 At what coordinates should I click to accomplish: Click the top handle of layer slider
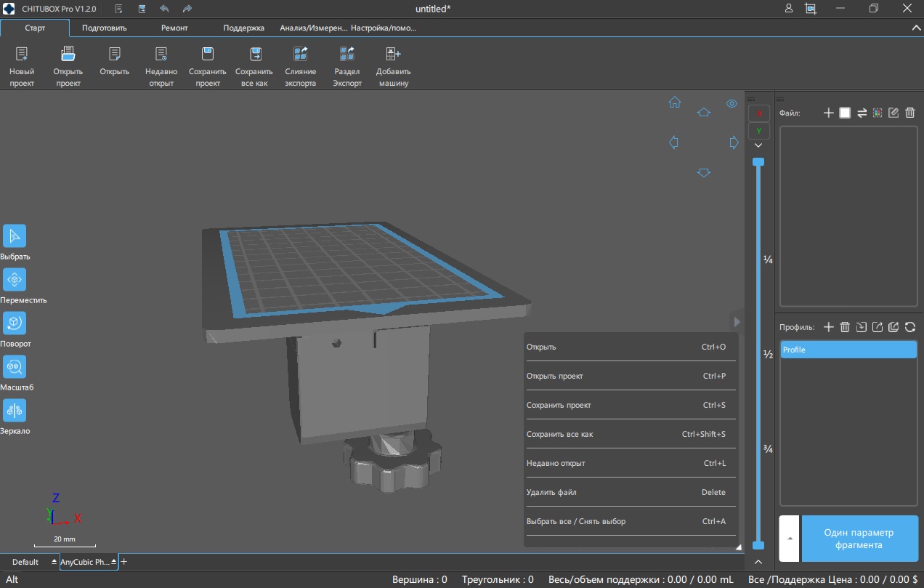(758, 161)
